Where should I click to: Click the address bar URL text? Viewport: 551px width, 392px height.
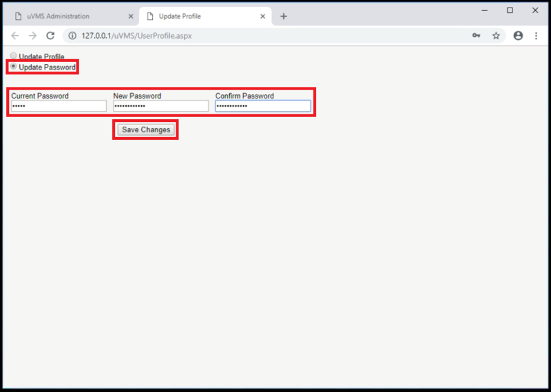136,36
